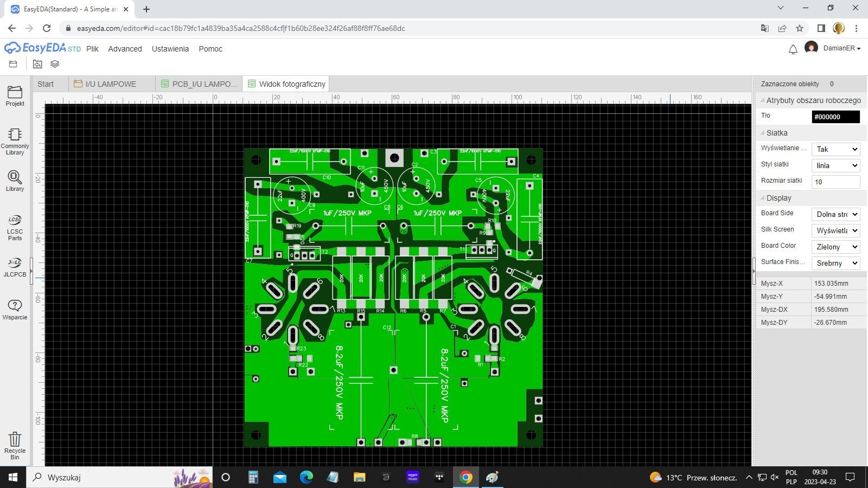Open the Projekt sidebar panel

(x=15, y=95)
